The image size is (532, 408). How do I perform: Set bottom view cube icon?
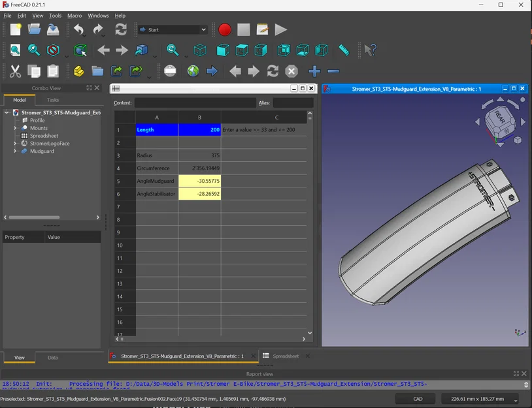point(303,50)
